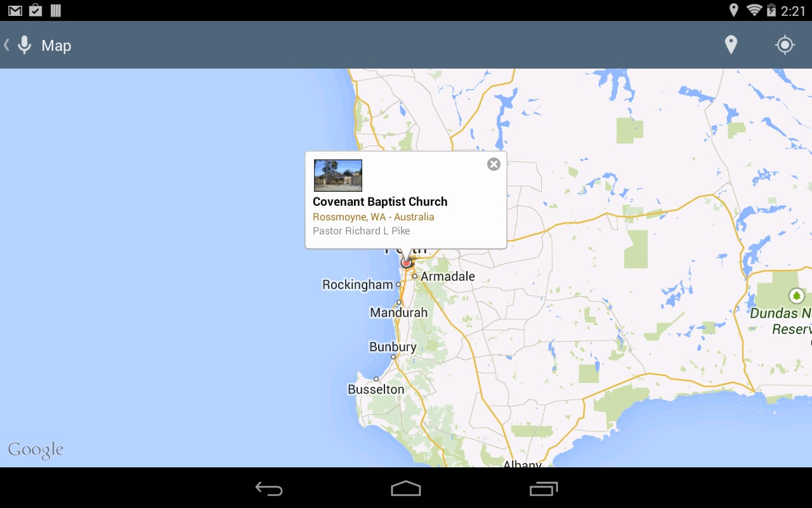Tap Android home navigation button

point(406,488)
